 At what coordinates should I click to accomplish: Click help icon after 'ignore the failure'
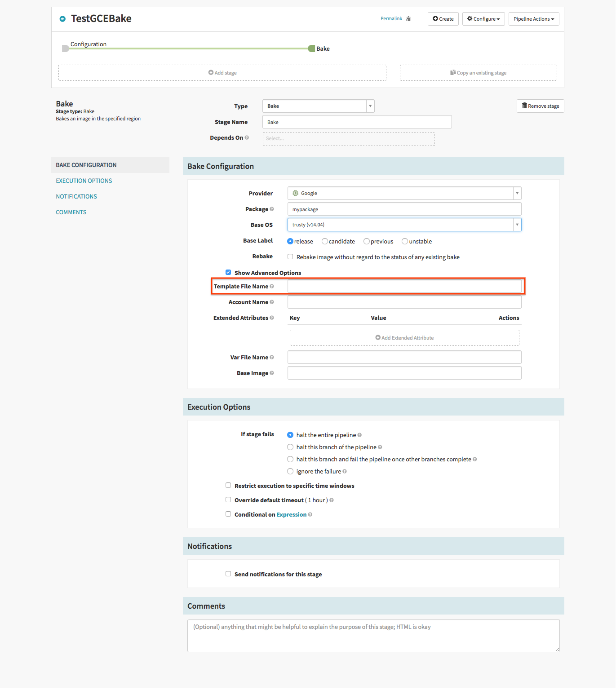click(x=345, y=471)
